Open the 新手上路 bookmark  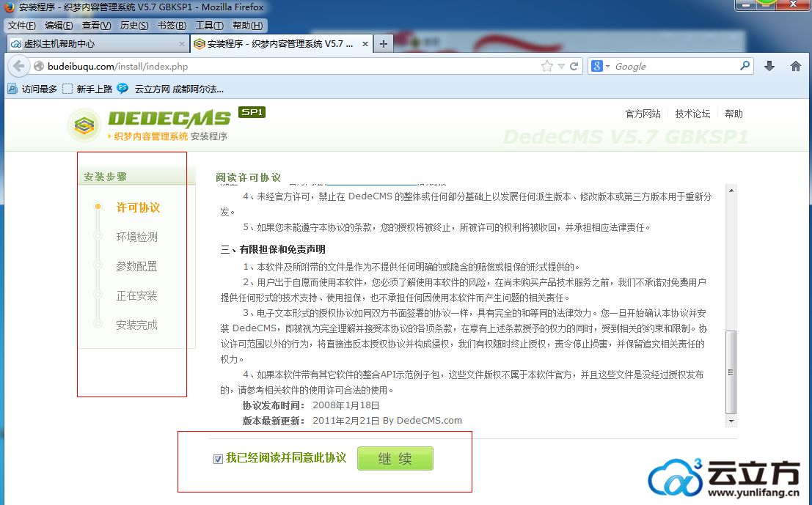point(87,89)
